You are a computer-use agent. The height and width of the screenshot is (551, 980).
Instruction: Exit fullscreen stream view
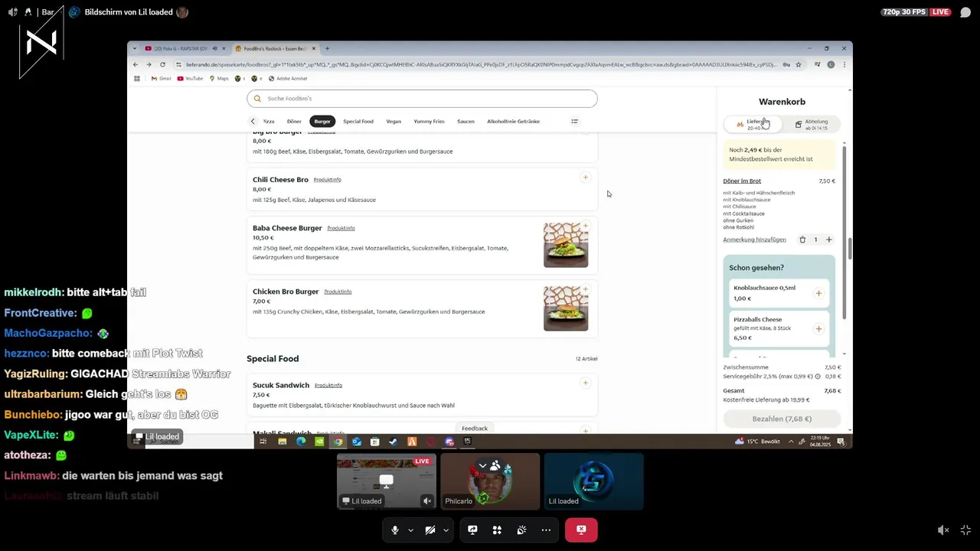tap(966, 530)
